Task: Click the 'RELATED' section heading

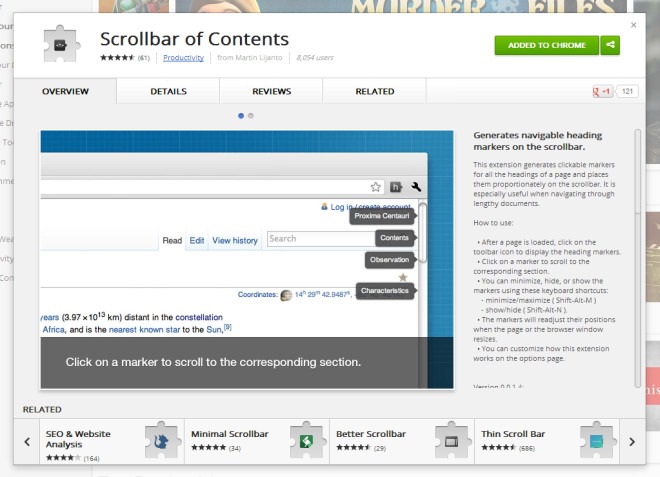Action: [42, 410]
